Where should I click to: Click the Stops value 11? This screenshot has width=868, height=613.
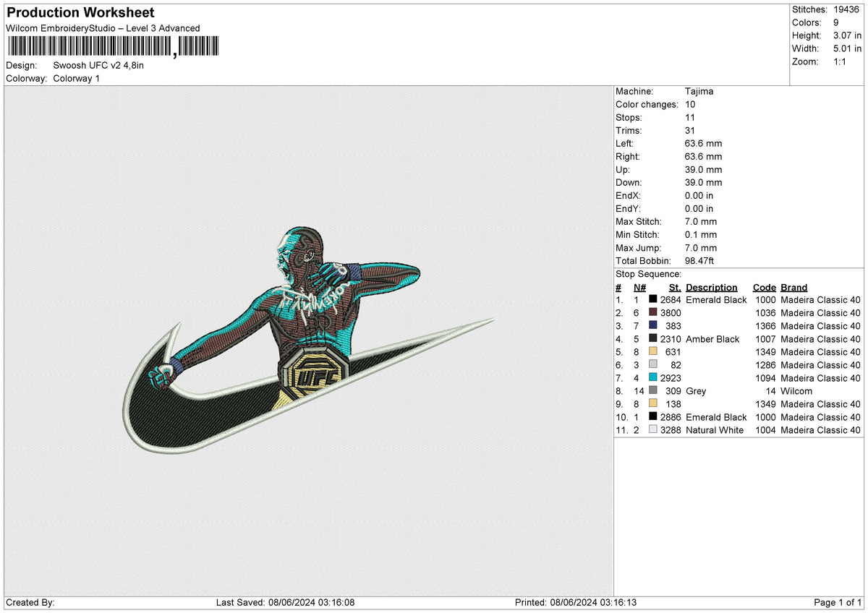click(690, 118)
